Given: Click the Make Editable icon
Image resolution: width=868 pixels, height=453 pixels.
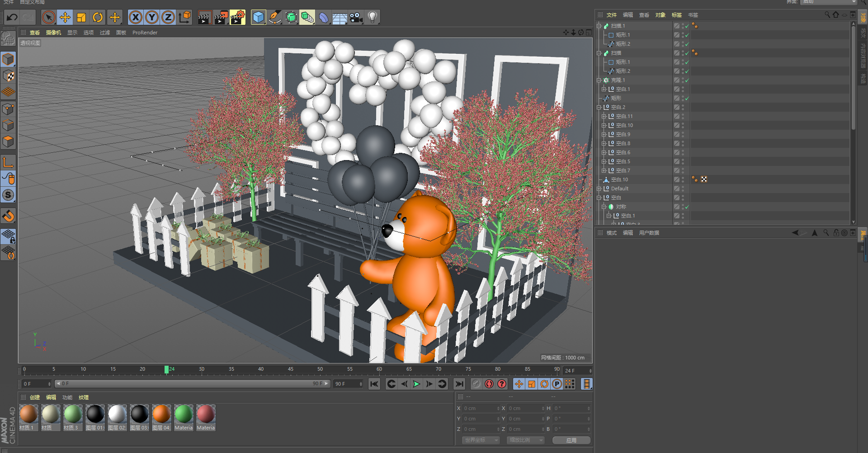Looking at the screenshot, I should [x=9, y=39].
